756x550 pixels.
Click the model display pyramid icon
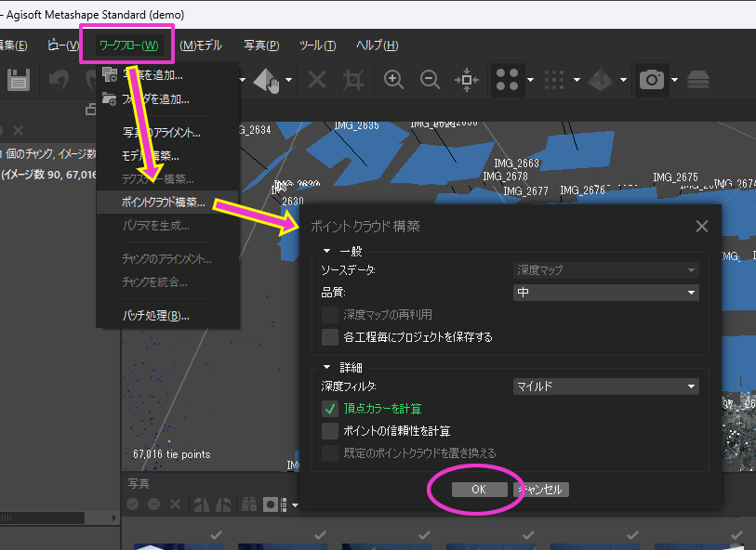tap(601, 80)
